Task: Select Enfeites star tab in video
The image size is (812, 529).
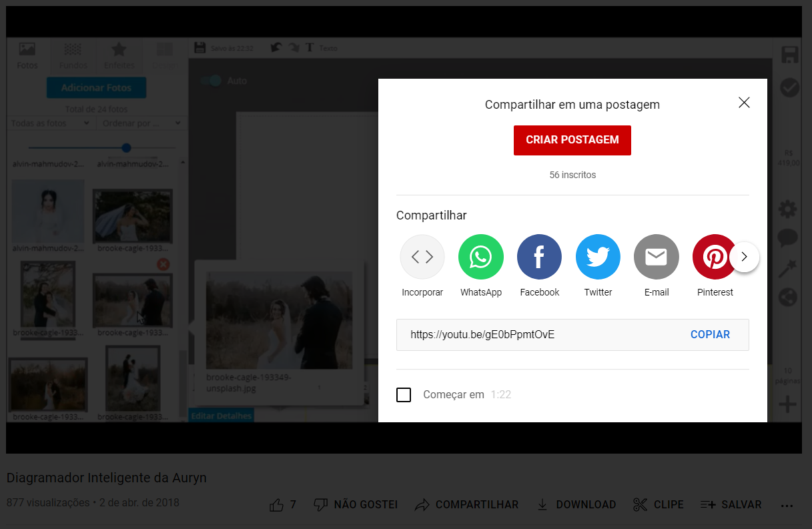Action: (119, 55)
